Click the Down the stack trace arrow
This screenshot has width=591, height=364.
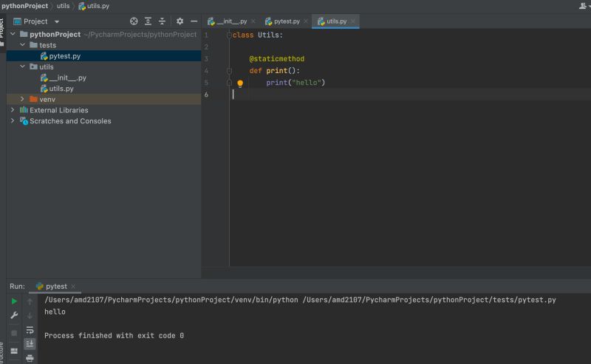point(30,316)
